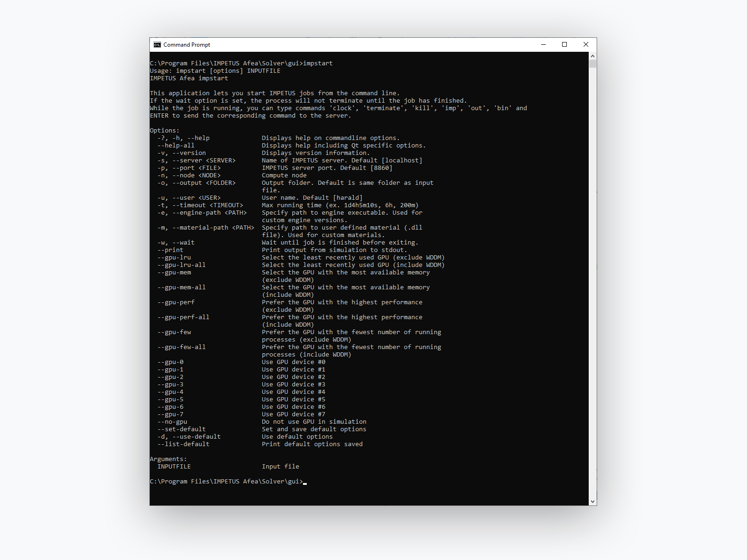This screenshot has width=747, height=560.
Task: Click the '--gpu-few' option
Action: click(174, 332)
